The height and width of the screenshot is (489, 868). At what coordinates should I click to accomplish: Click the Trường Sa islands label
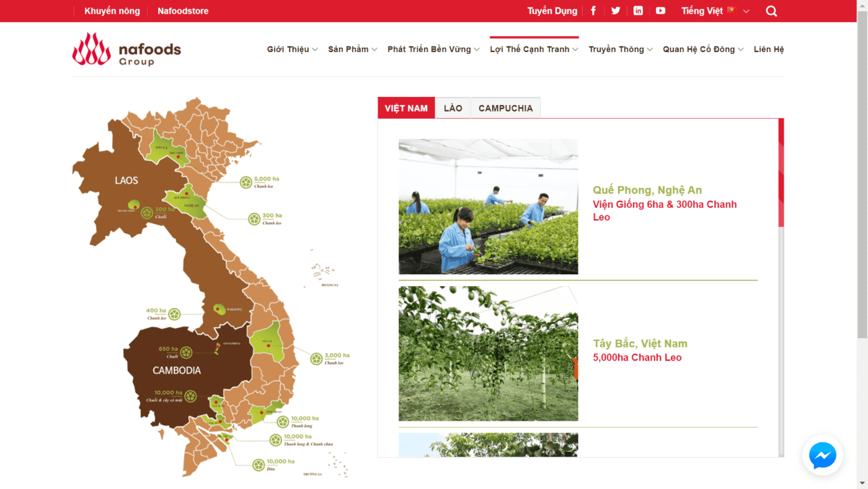tap(312, 474)
